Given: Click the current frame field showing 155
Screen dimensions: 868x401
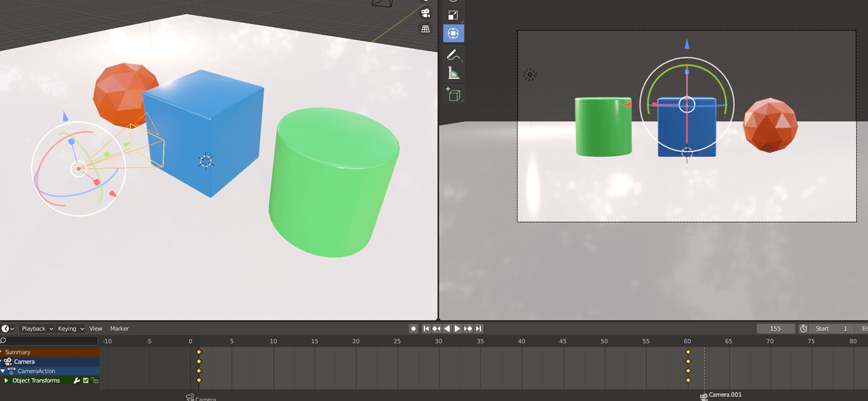Looking at the screenshot, I should (x=776, y=328).
